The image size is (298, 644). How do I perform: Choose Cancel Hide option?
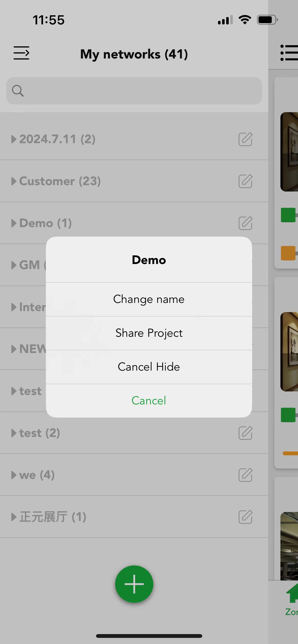coord(149,367)
